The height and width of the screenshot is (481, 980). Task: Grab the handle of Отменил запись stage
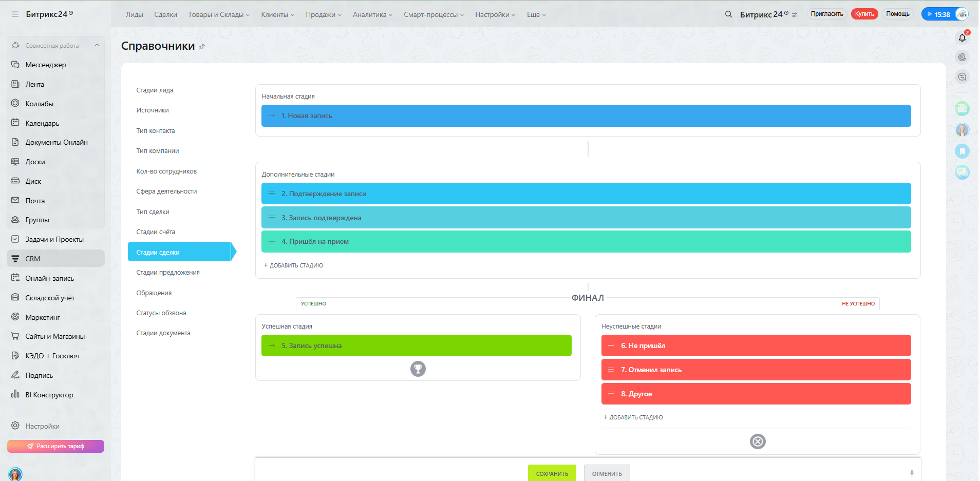611,370
